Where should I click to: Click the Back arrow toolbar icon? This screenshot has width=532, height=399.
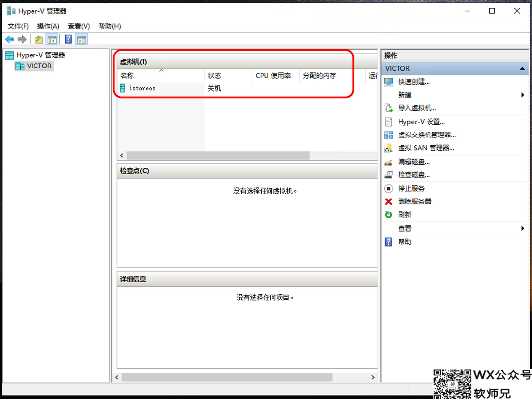pos(9,40)
